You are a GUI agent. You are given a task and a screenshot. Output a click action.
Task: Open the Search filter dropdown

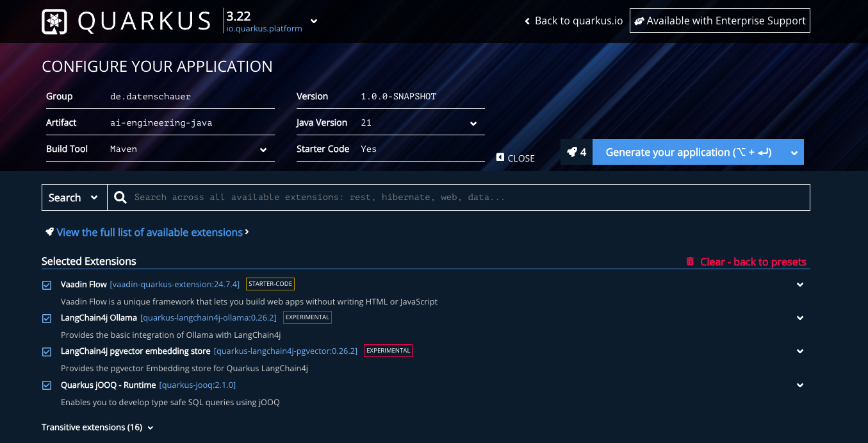coord(74,197)
